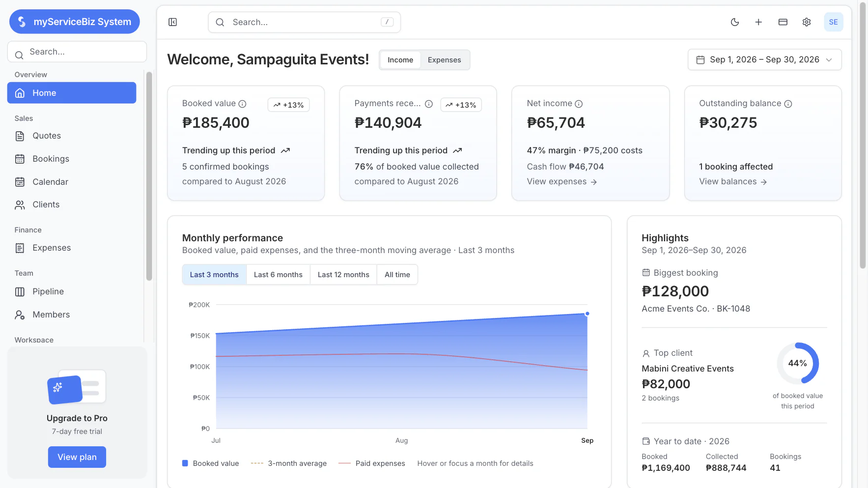Image resolution: width=868 pixels, height=488 pixels.
Task: Click the Biggest booking calendar icon
Action: tap(646, 272)
